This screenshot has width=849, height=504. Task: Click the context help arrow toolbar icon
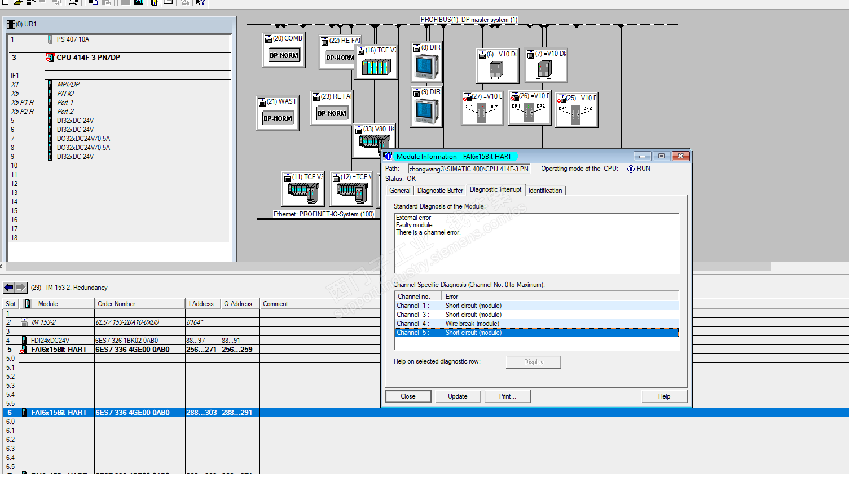pos(200,2)
